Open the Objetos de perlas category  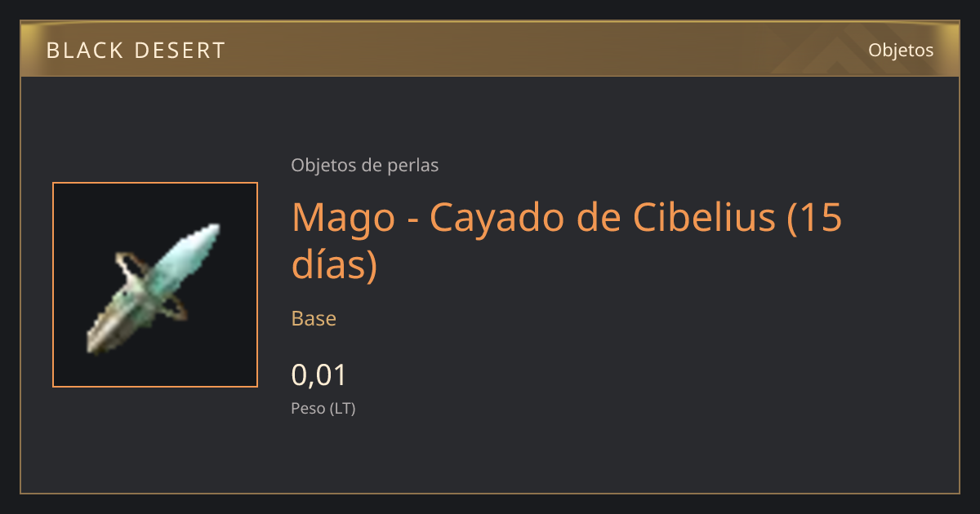tap(364, 166)
